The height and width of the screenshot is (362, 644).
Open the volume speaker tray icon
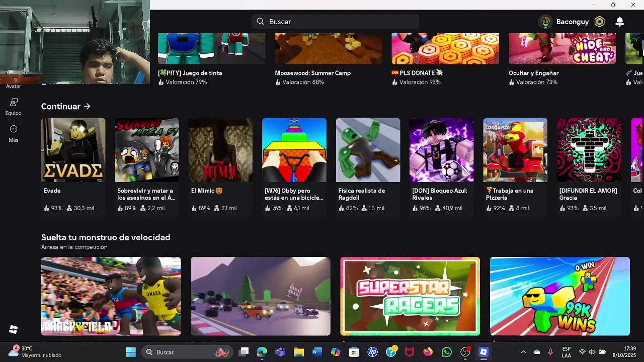(592, 352)
